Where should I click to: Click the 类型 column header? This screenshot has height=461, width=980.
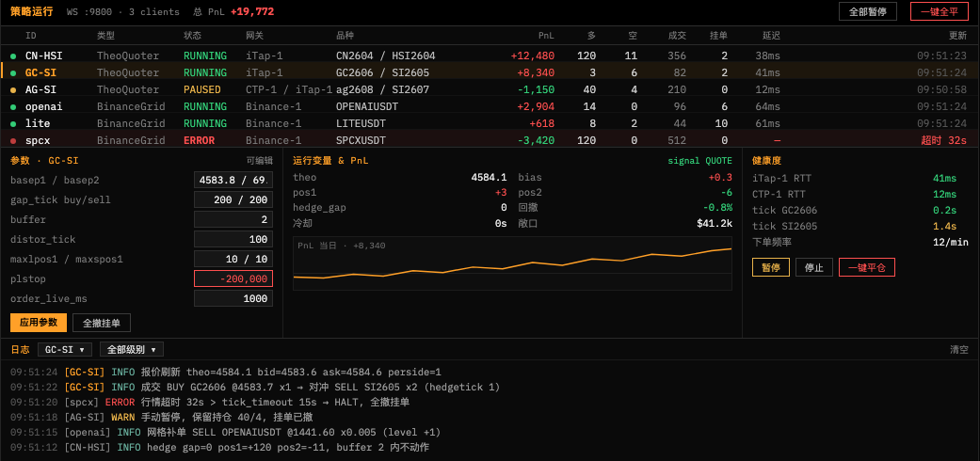point(105,36)
